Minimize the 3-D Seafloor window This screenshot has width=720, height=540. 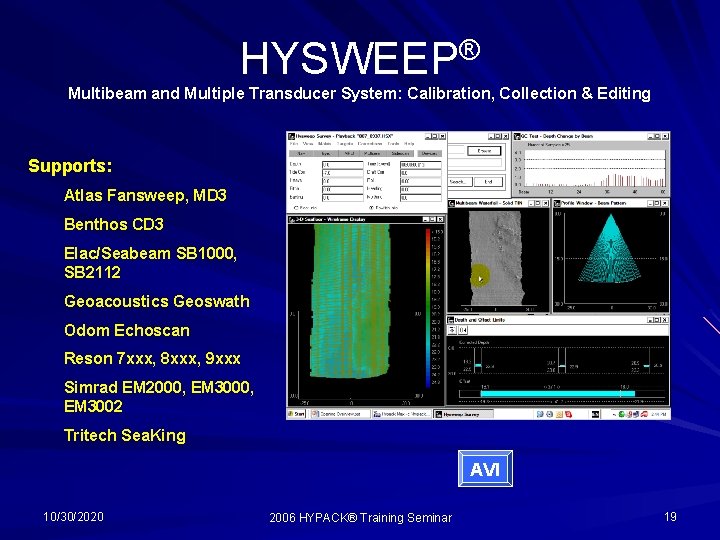pyautogui.click(x=426, y=219)
